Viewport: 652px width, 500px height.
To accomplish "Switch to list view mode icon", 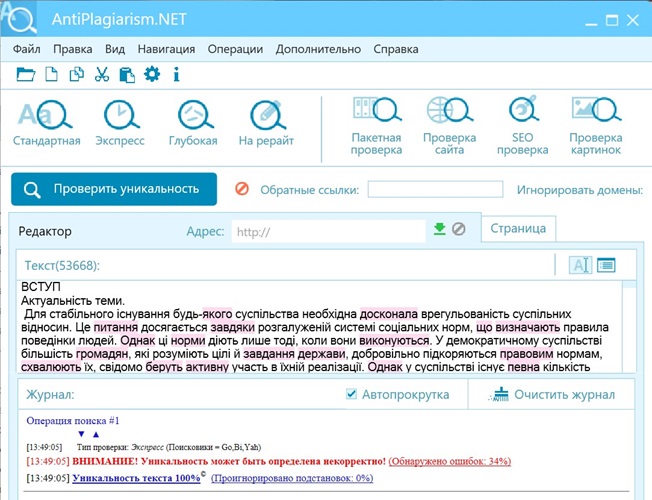I will (x=606, y=265).
